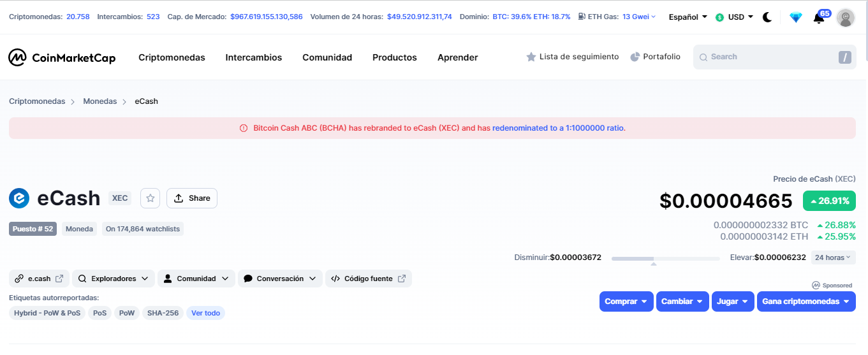
Task: Click dominance BTC: 39.6% ETH: 18.7%
Action: coord(531,17)
